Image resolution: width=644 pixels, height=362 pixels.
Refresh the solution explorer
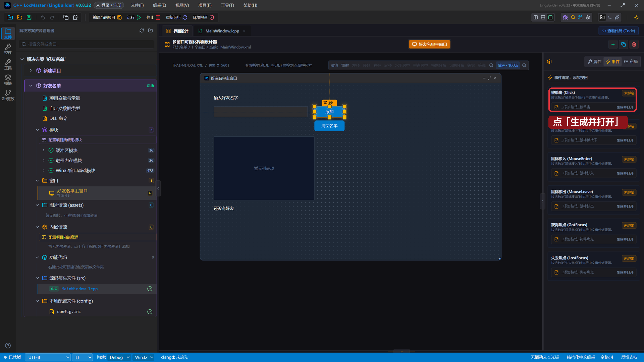point(142,31)
